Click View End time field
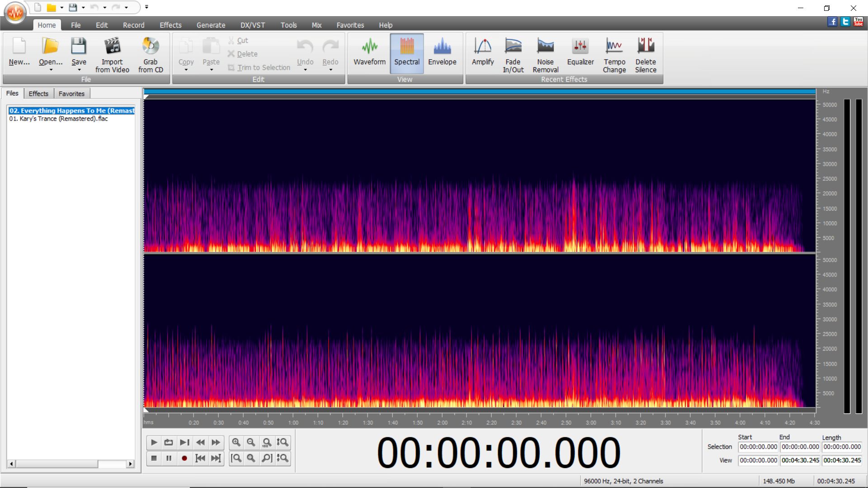 (x=800, y=460)
